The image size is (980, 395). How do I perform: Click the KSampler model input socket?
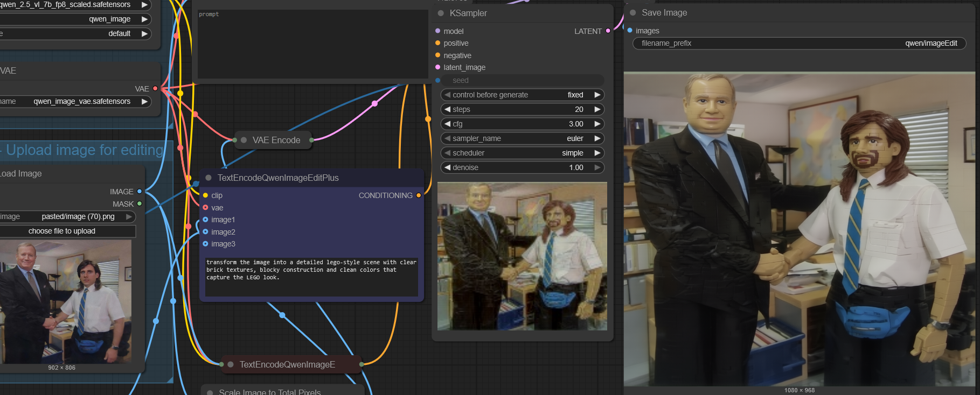pyautogui.click(x=437, y=31)
